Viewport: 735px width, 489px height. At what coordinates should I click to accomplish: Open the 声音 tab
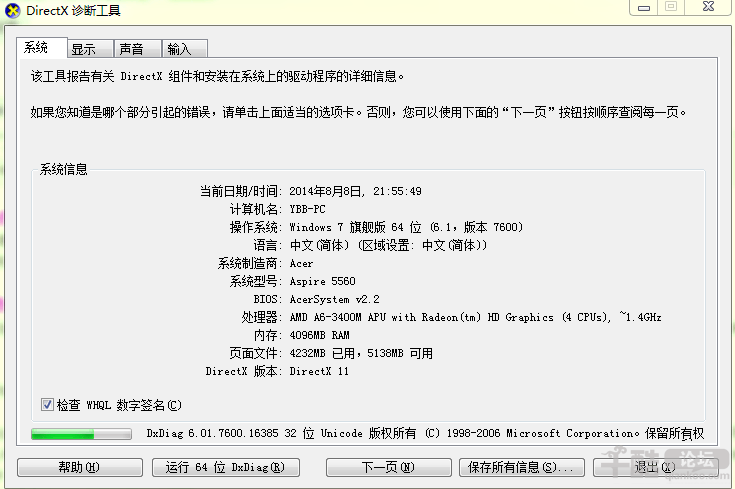pyautogui.click(x=138, y=49)
